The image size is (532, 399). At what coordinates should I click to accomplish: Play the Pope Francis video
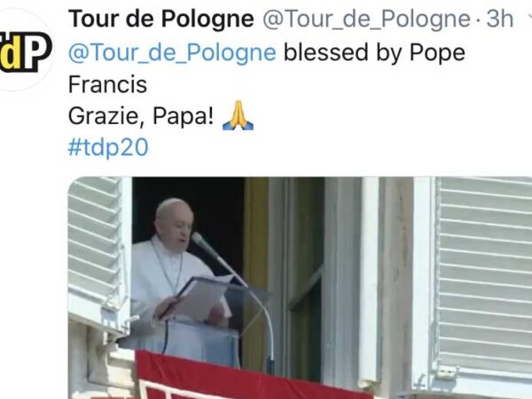(300, 287)
